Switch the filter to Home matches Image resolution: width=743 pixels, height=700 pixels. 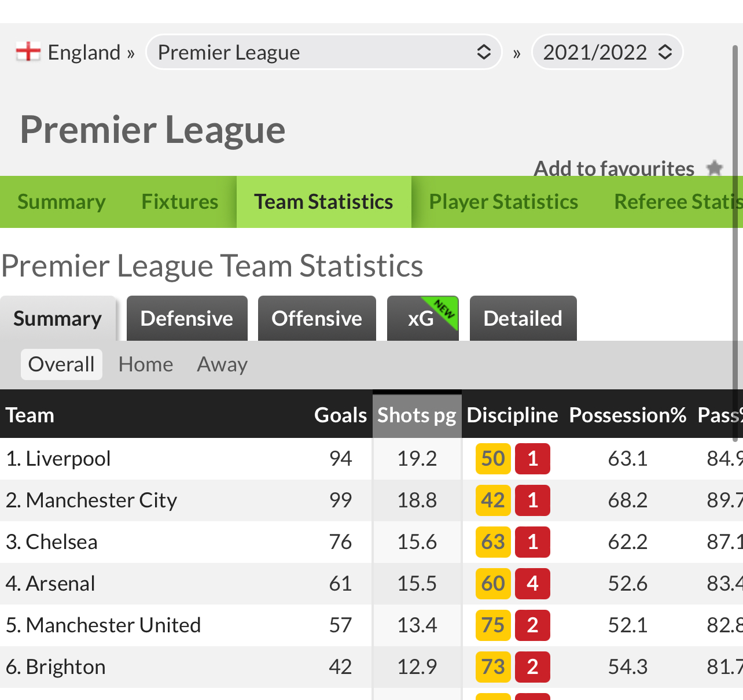pyautogui.click(x=146, y=364)
